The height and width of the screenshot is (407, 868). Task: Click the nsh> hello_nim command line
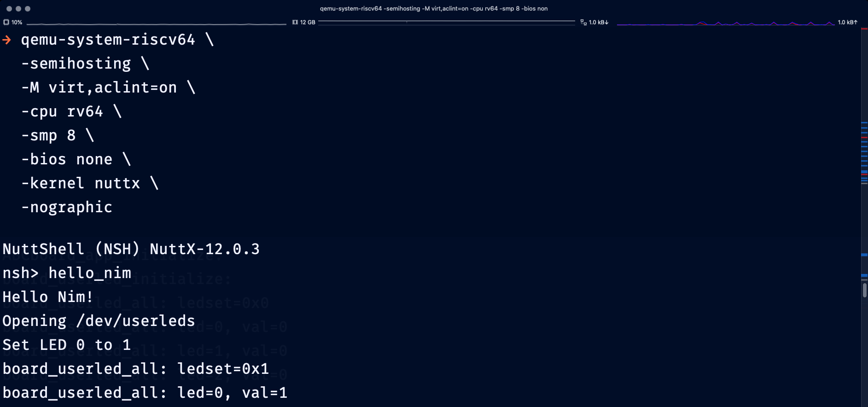(67, 273)
